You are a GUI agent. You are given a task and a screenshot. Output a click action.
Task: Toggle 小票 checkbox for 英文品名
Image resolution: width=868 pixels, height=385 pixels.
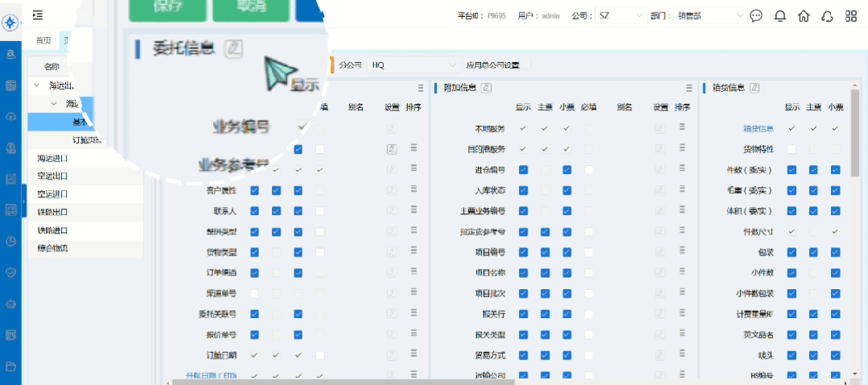tap(835, 334)
